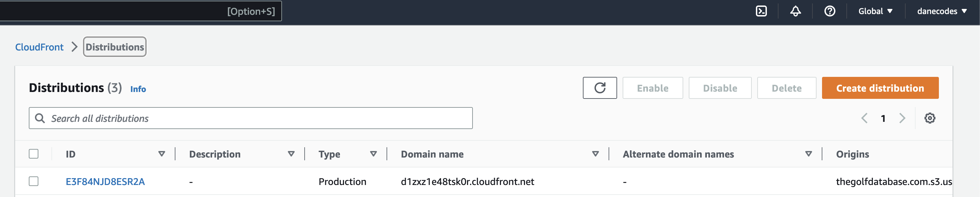The height and width of the screenshot is (197, 980).
Task: Open the help question mark icon
Action: coord(830,11)
